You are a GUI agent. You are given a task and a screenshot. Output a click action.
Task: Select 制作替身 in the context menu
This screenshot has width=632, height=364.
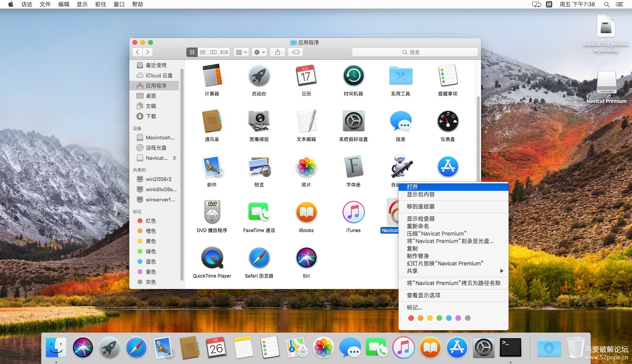pos(454,256)
